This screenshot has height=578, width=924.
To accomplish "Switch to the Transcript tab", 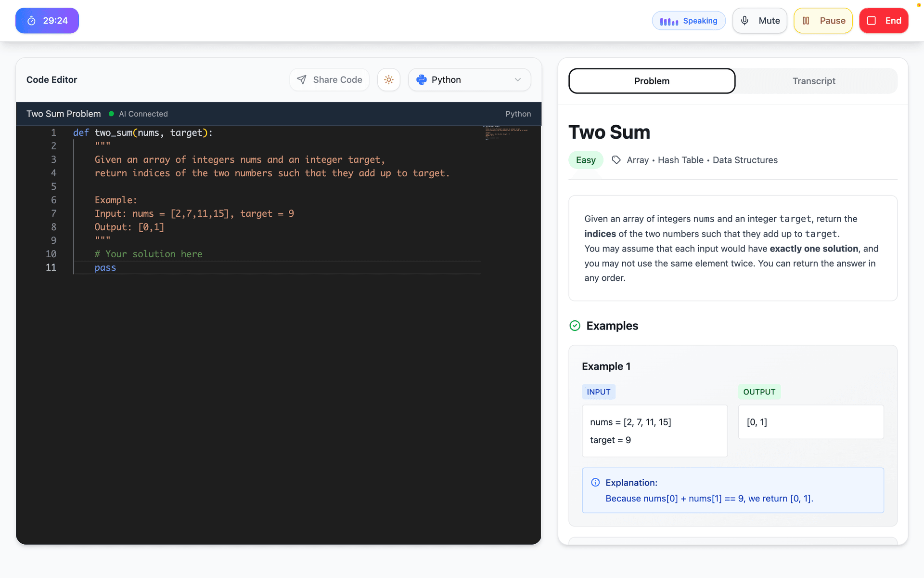I will click(814, 81).
